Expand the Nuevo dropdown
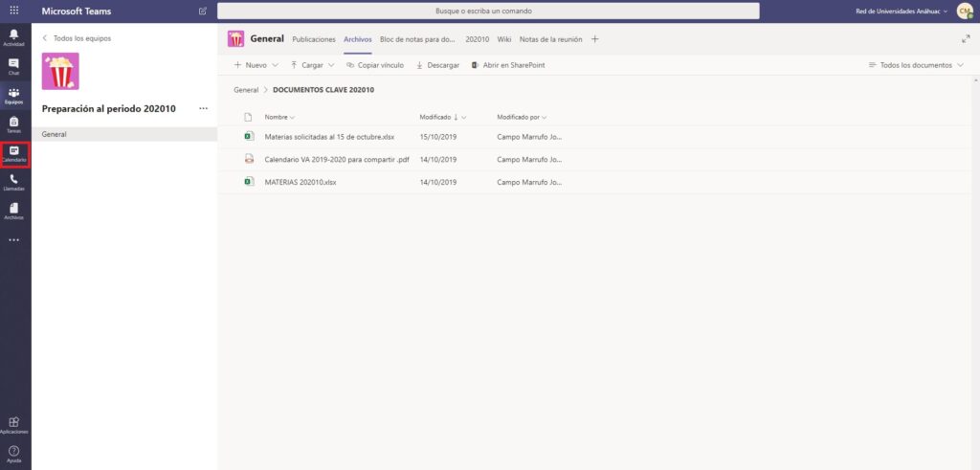The height and width of the screenshot is (470, 980). click(x=256, y=65)
